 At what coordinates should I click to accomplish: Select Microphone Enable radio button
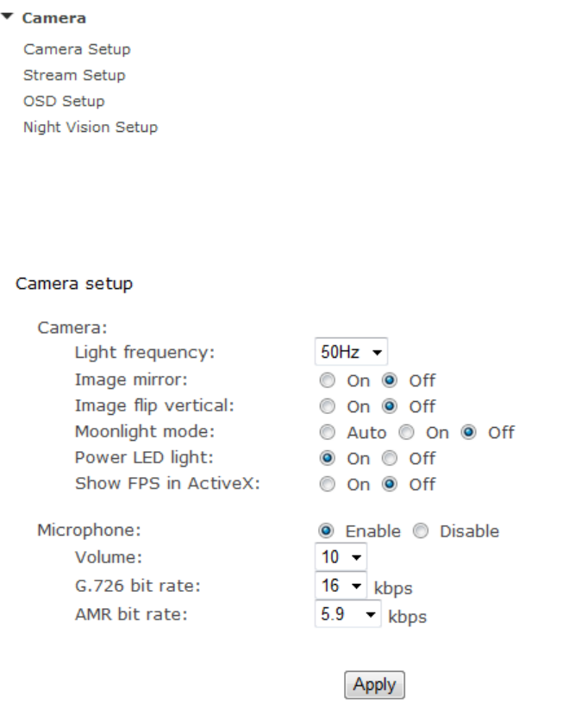[327, 531]
